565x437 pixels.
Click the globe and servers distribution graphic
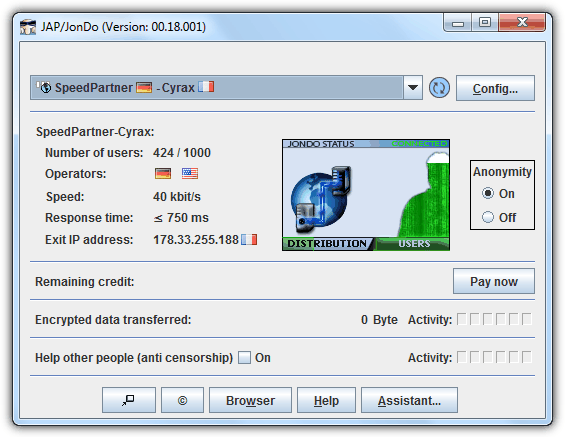[x=321, y=199]
